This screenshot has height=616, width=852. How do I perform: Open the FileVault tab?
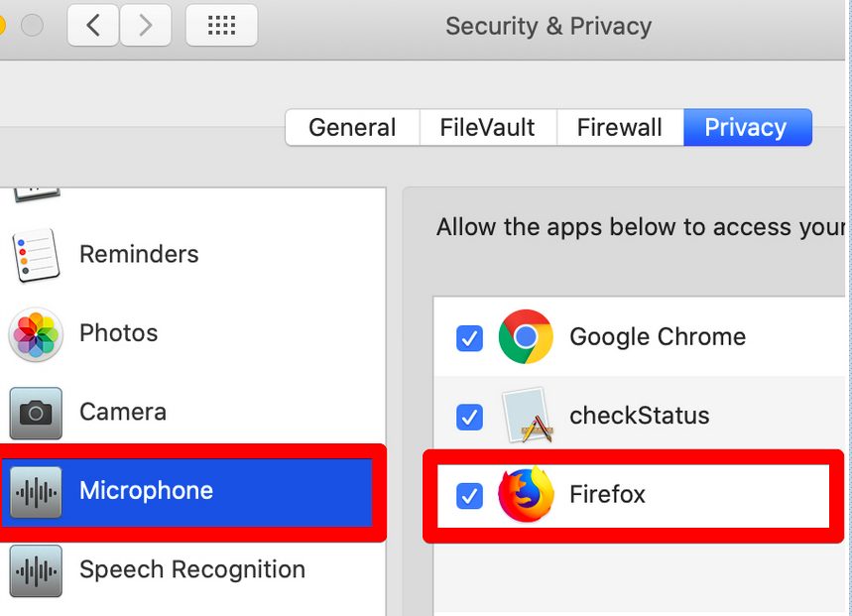point(487,128)
